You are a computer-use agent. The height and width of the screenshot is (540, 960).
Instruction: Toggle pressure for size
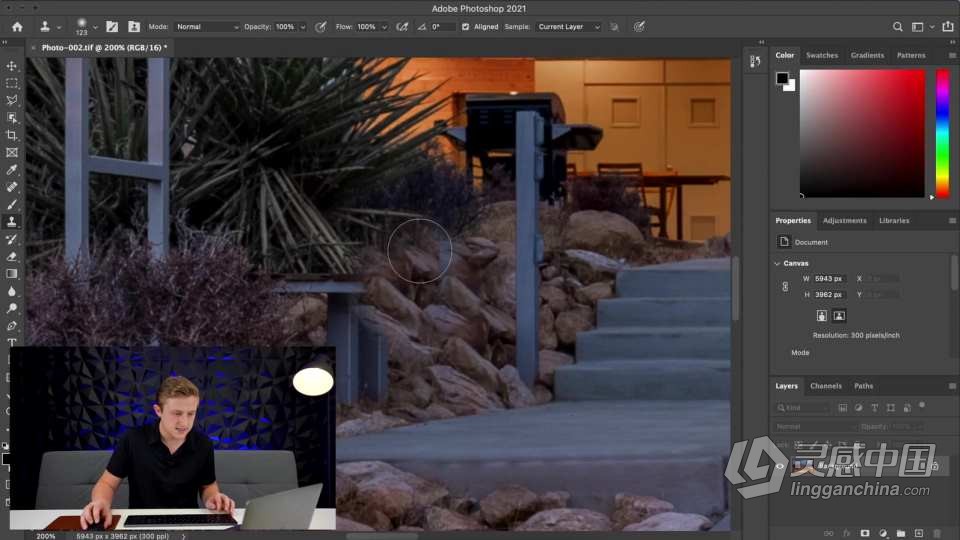639,27
